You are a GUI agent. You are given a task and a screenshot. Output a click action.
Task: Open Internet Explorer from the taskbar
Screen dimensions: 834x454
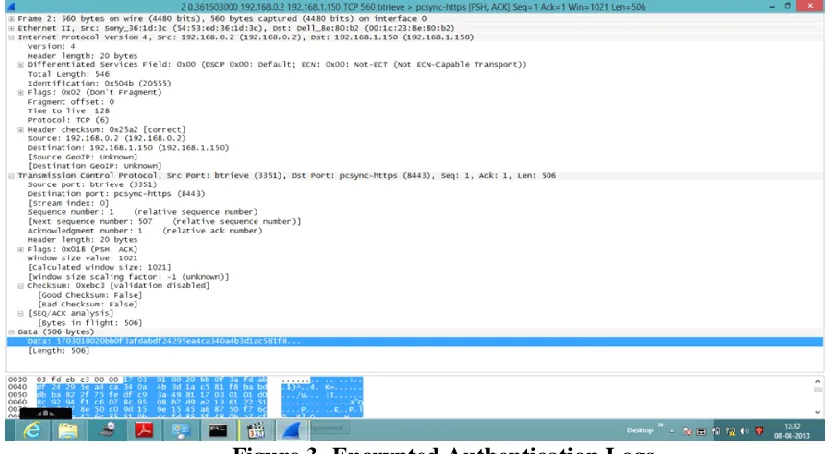32,430
